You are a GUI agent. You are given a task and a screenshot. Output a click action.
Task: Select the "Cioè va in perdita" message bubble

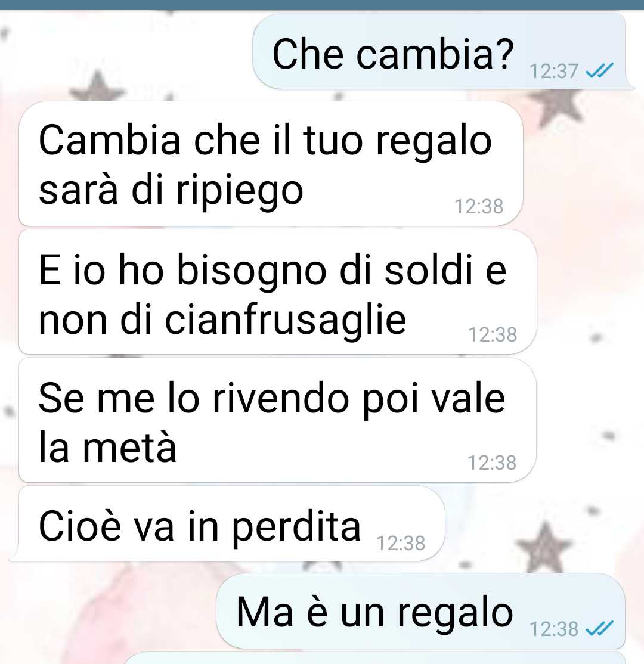[x=232, y=523]
